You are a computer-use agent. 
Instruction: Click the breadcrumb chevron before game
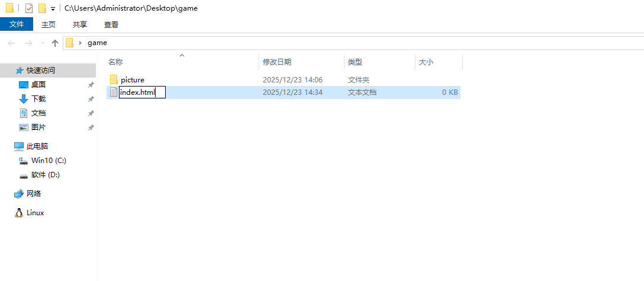coord(80,43)
